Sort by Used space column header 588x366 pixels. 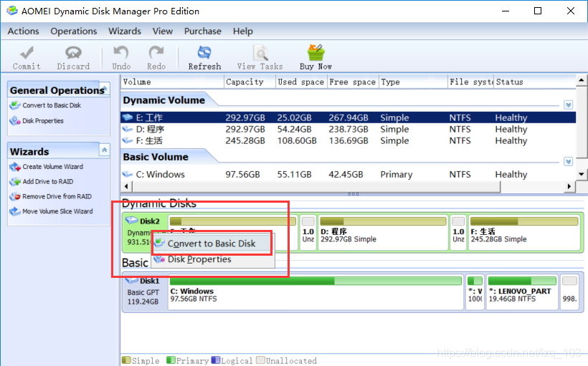[301, 82]
